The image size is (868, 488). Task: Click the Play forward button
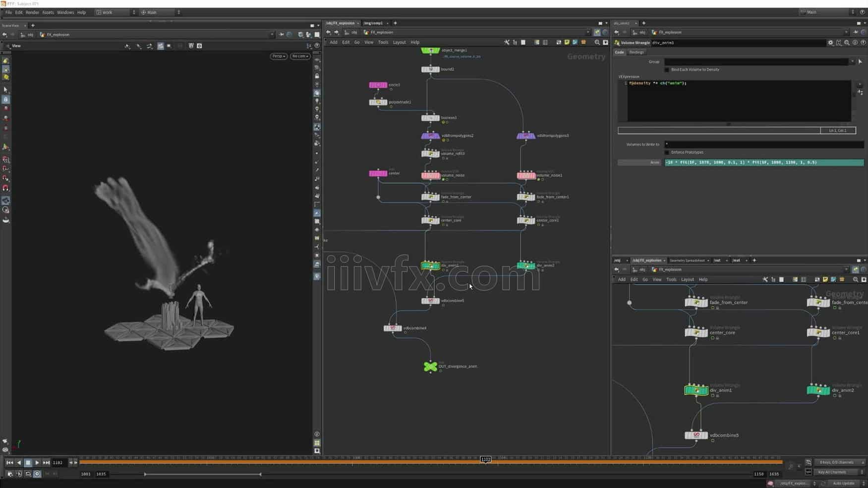point(37,462)
